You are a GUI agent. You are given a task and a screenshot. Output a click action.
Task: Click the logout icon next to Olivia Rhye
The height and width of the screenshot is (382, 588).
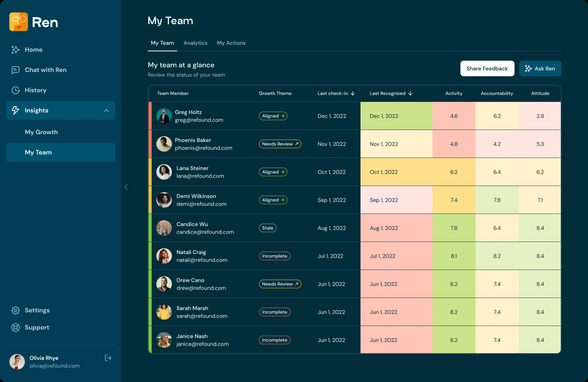coord(108,358)
